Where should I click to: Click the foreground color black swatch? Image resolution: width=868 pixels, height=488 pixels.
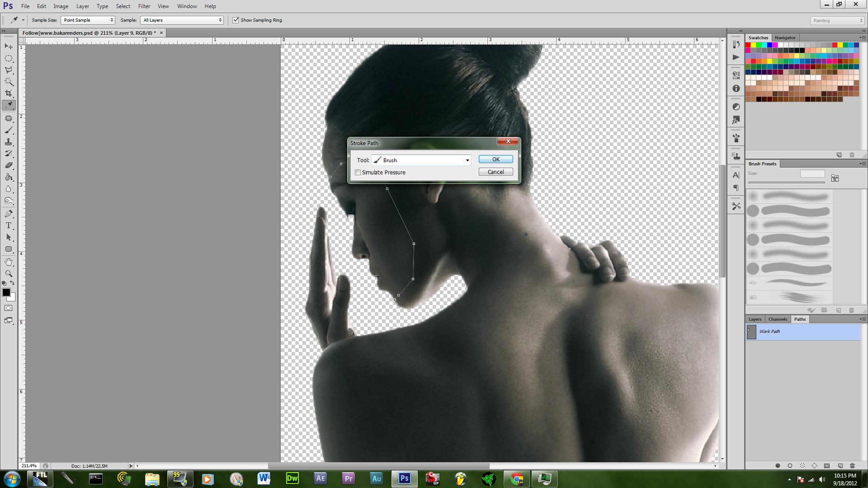(6, 292)
